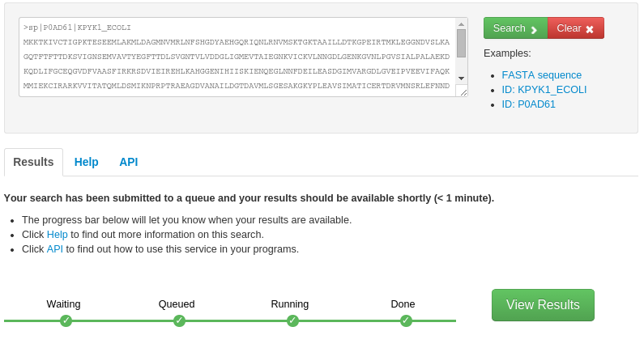Use the ID: P0AD61 example

528,104
